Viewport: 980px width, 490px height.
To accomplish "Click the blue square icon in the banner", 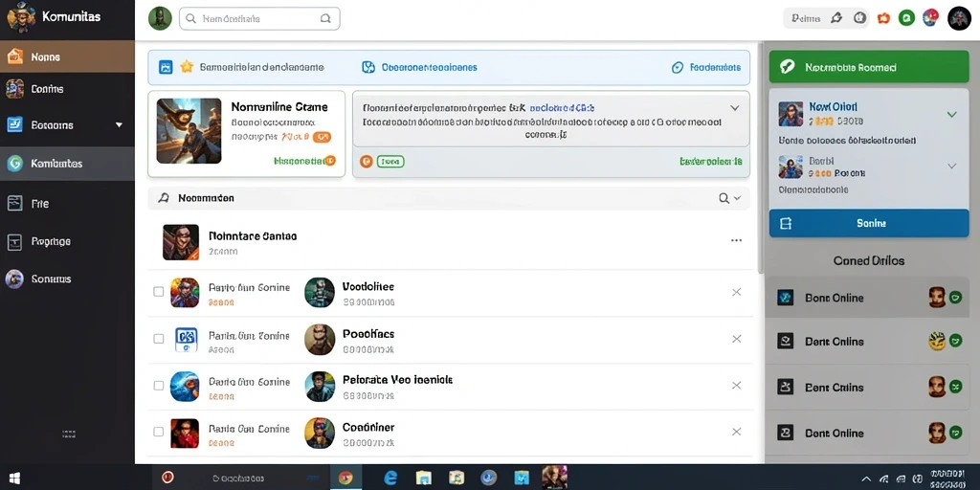I will [x=166, y=68].
